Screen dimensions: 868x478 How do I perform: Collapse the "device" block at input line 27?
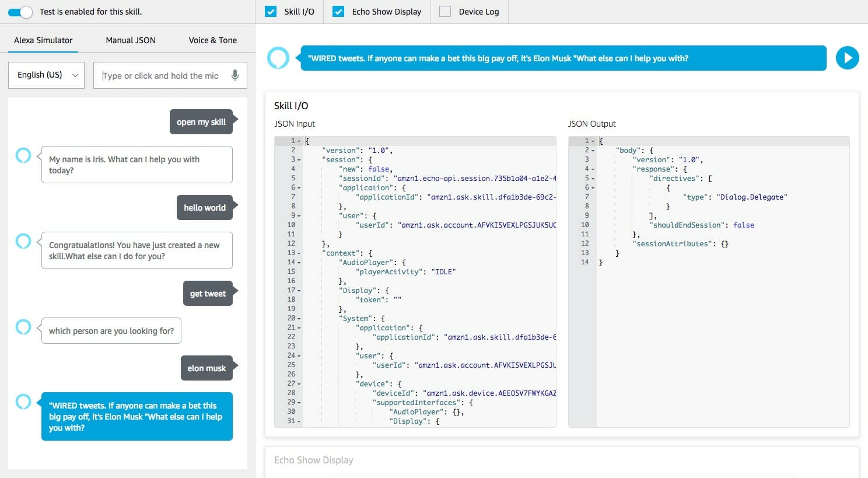(299, 384)
